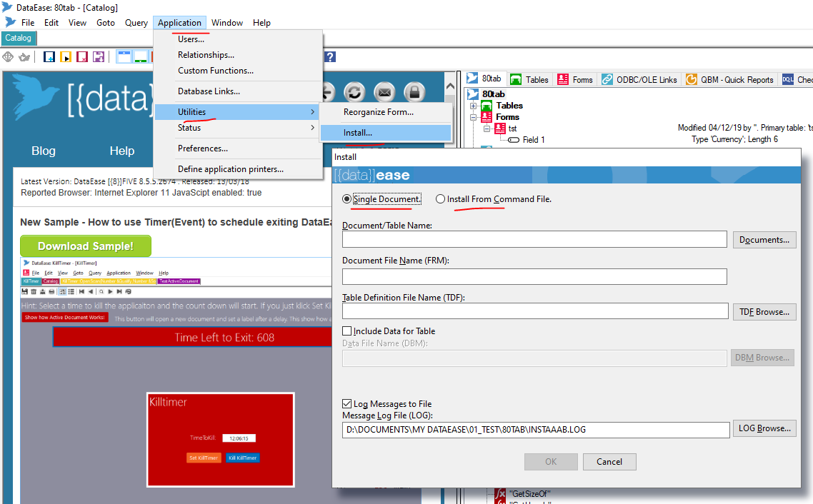This screenshot has height=504, width=813.
Task: Open the Help menu in menu bar
Action: tap(262, 23)
